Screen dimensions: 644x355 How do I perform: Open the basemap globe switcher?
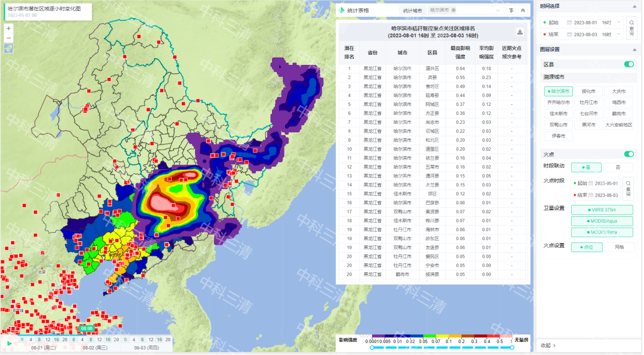tap(8, 49)
